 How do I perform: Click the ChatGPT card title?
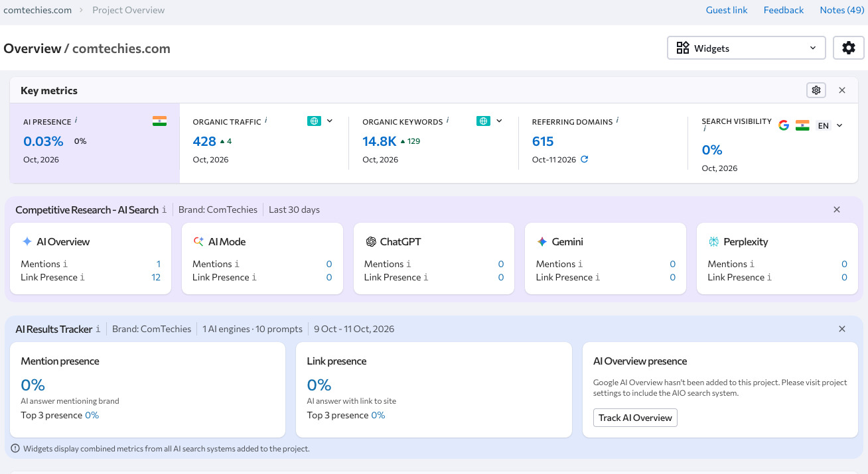401,242
